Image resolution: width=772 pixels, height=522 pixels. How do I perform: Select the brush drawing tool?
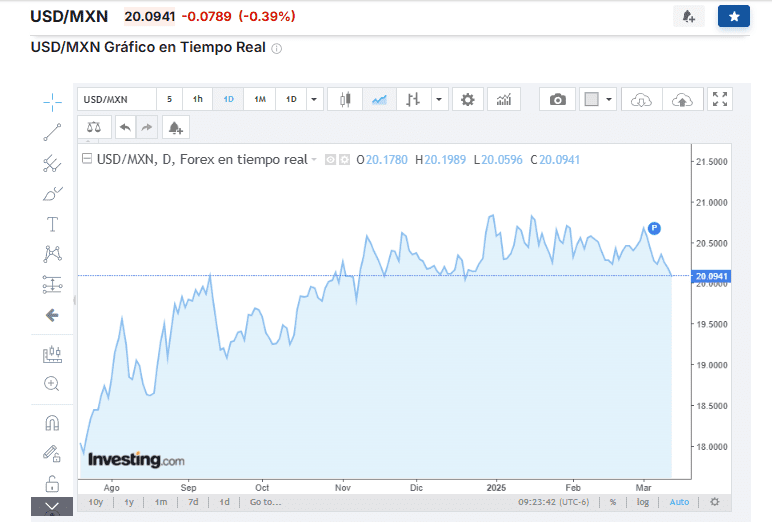52,194
